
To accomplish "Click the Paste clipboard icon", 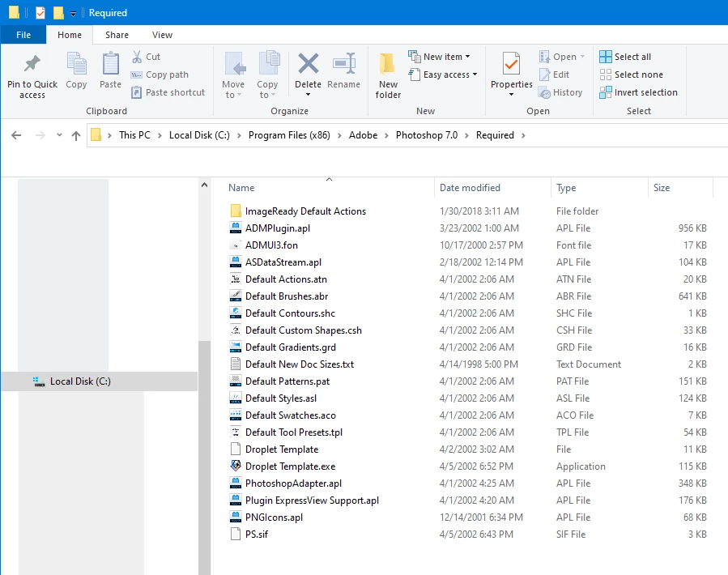I will (x=110, y=64).
